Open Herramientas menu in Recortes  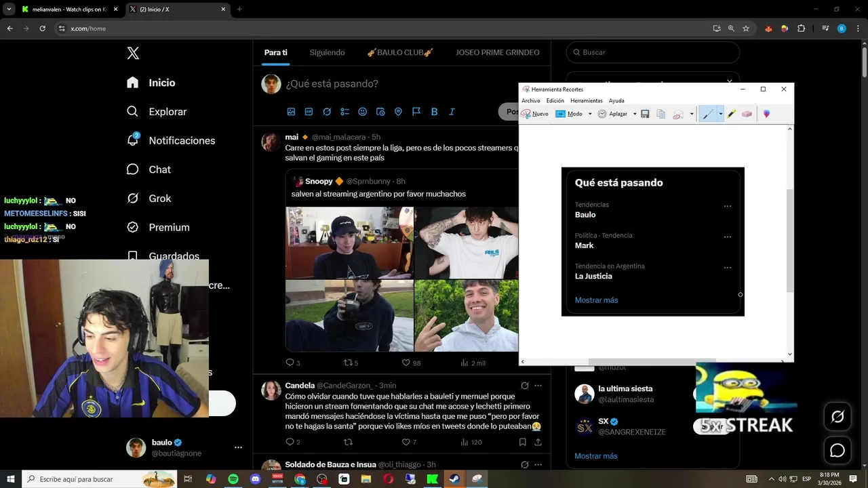coord(587,100)
